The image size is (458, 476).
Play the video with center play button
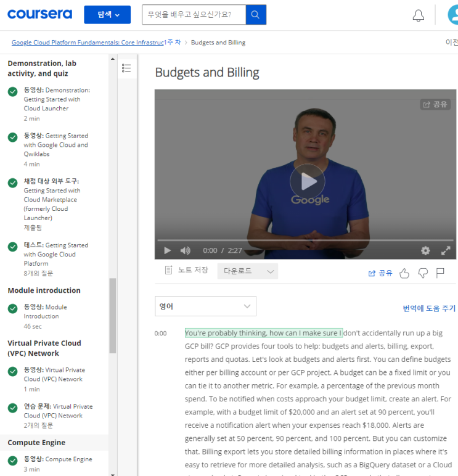(308, 181)
